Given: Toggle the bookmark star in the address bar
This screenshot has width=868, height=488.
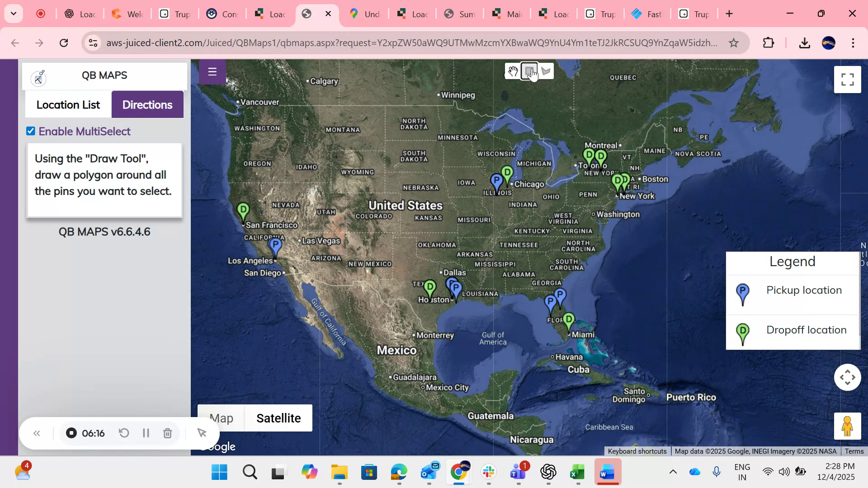Looking at the screenshot, I should point(734,43).
